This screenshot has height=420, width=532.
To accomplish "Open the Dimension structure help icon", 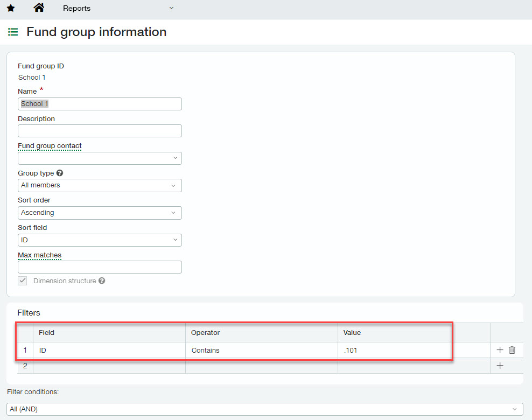I will pos(102,281).
